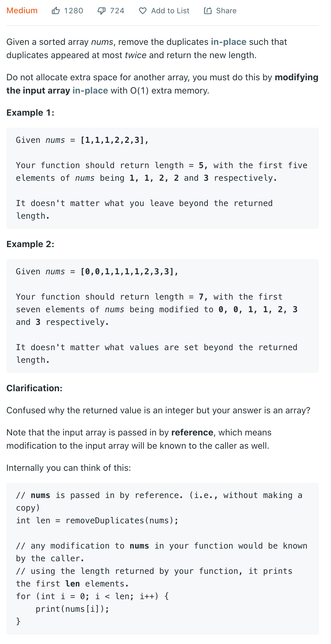Click the Share text label

(x=226, y=10)
